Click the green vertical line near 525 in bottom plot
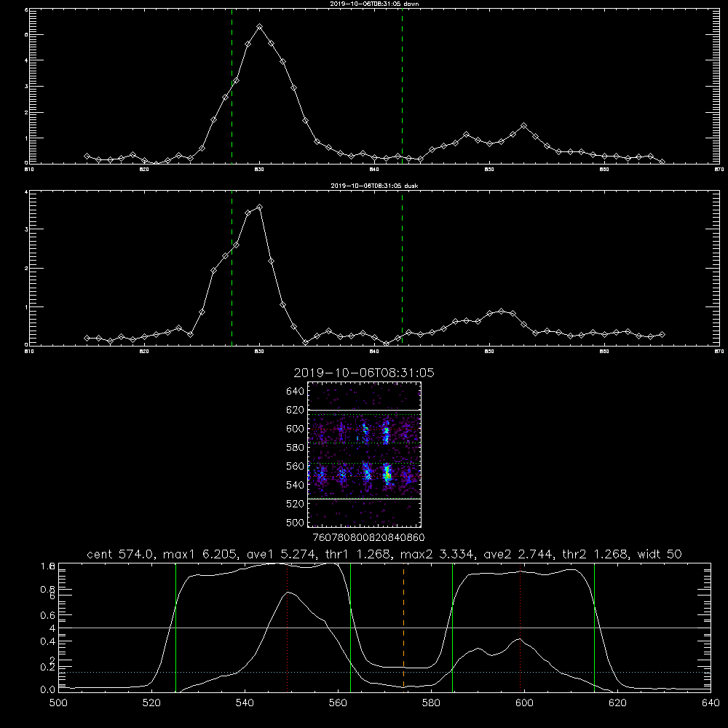Viewport: 728px width, 728px height. tap(175, 627)
